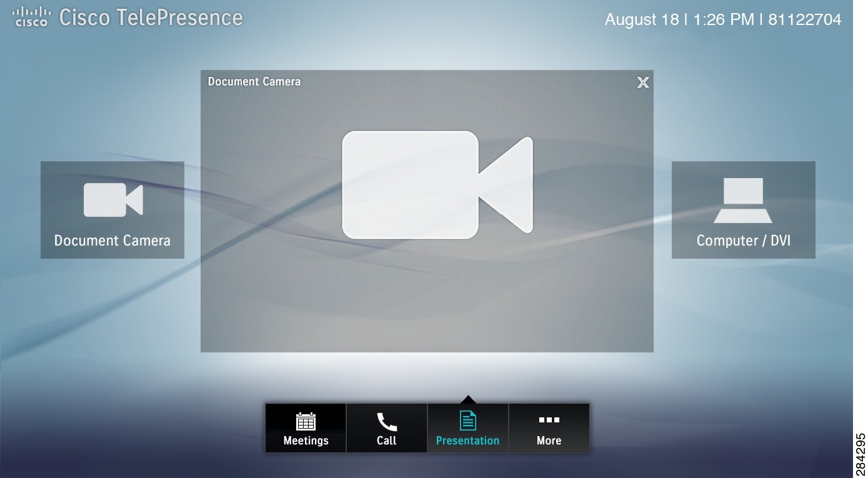Click the Cisco logo in header
Viewport: 868px width, 478px height.
coord(31,17)
